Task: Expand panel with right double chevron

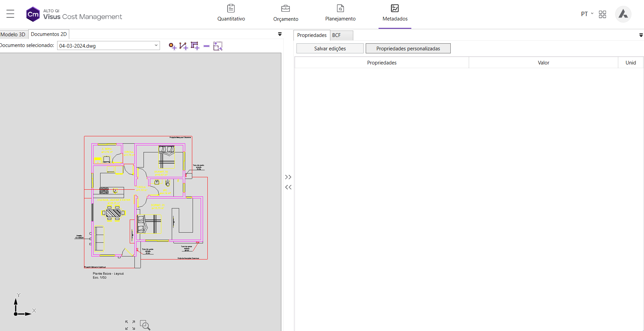Action: (x=288, y=177)
